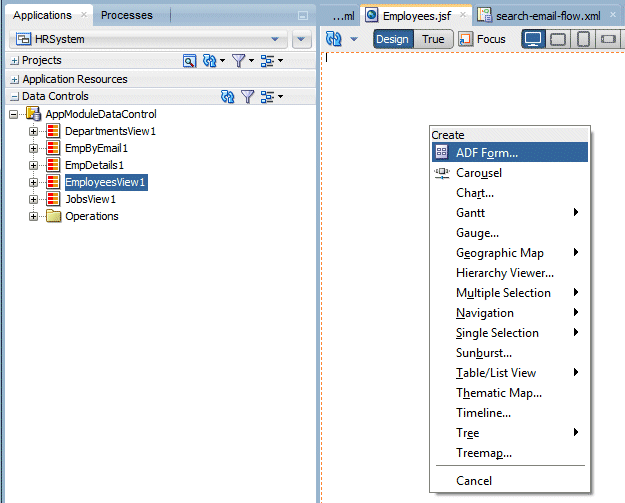This screenshot has height=503, width=625.
Task: Cancel the Create menu
Action: 510,481
